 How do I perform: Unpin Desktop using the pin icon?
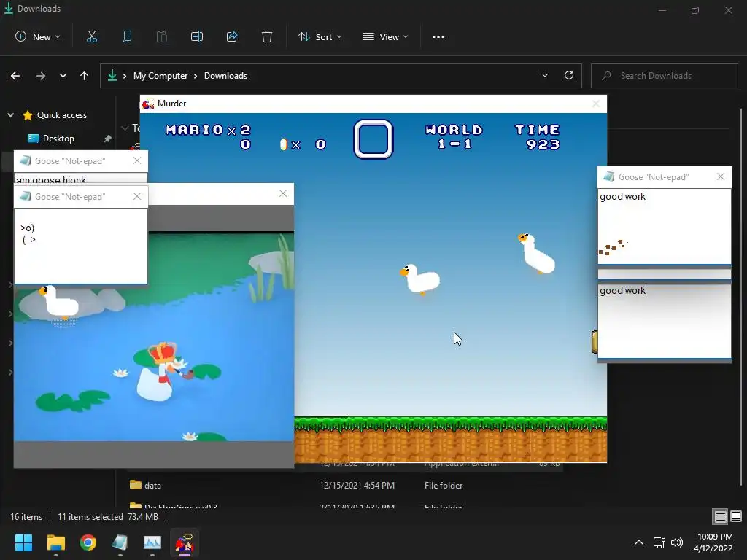(x=108, y=139)
